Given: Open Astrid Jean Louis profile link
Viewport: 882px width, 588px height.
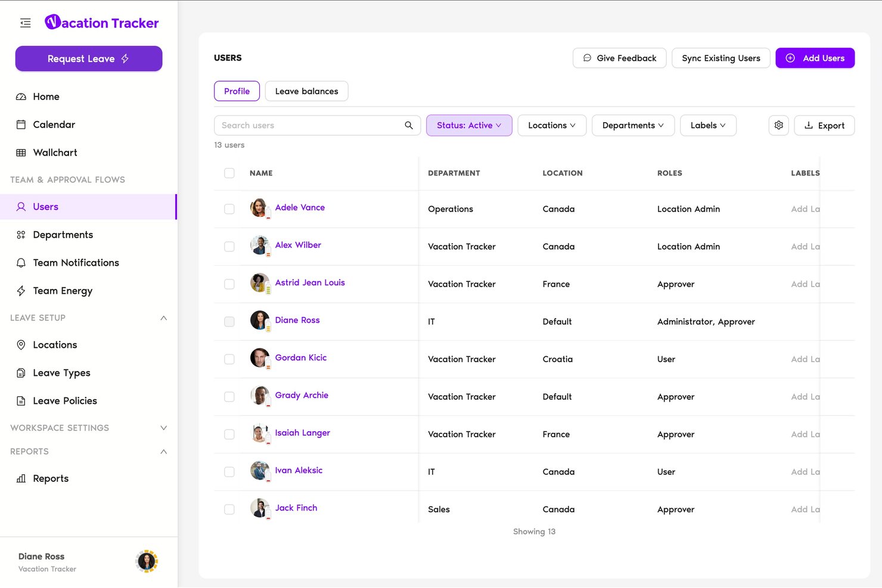Looking at the screenshot, I should [310, 282].
